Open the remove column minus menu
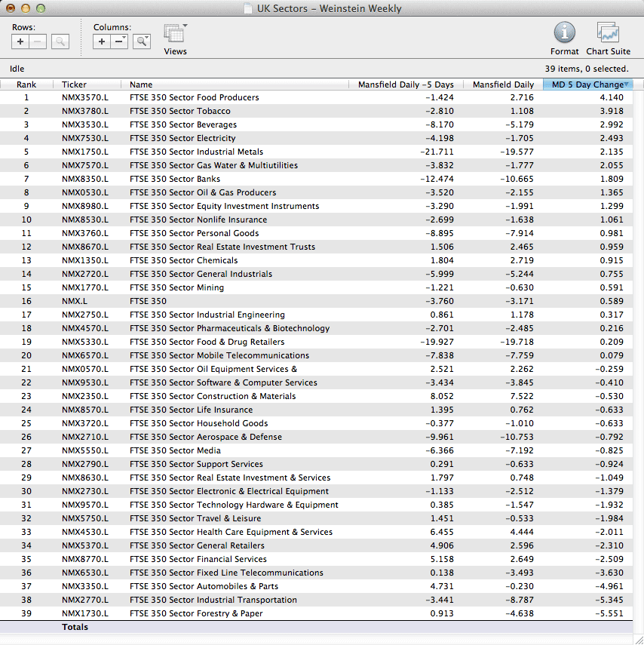This screenshot has height=645, width=644. (x=121, y=42)
